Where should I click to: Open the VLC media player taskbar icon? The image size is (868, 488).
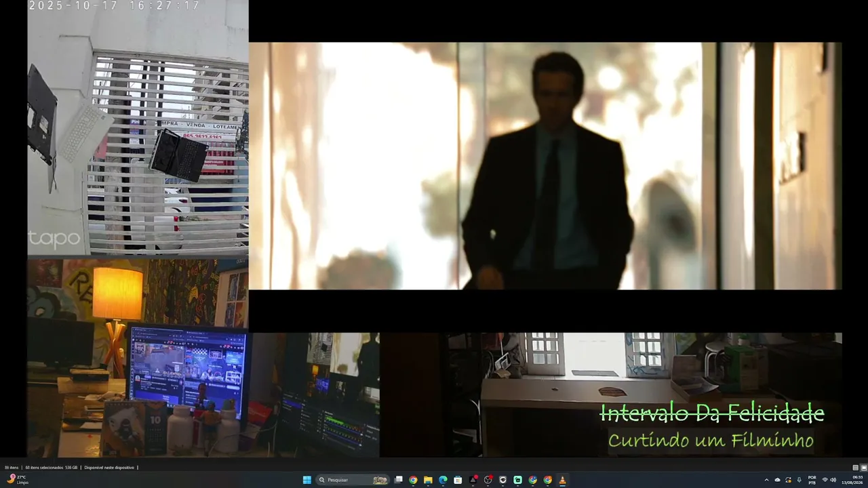click(x=562, y=480)
